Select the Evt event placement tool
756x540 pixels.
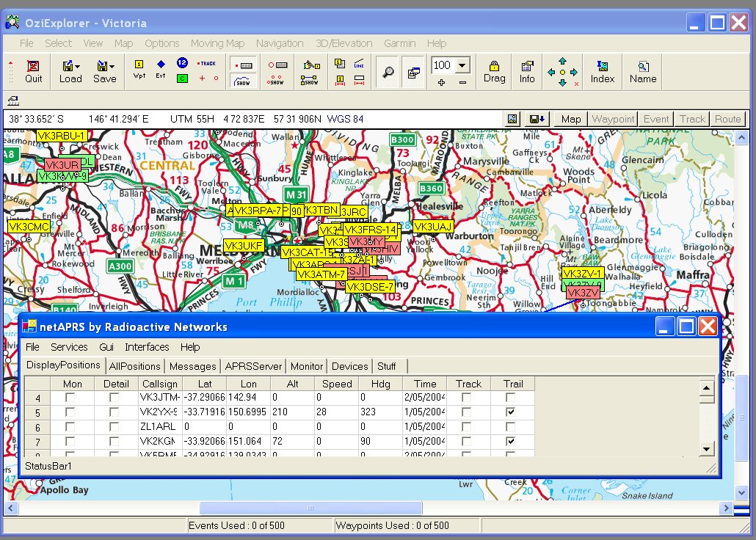(x=161, y=70)
